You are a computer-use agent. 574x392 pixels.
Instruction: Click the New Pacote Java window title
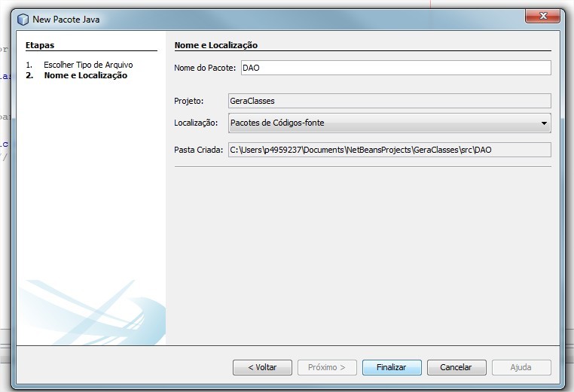point(66,20)
